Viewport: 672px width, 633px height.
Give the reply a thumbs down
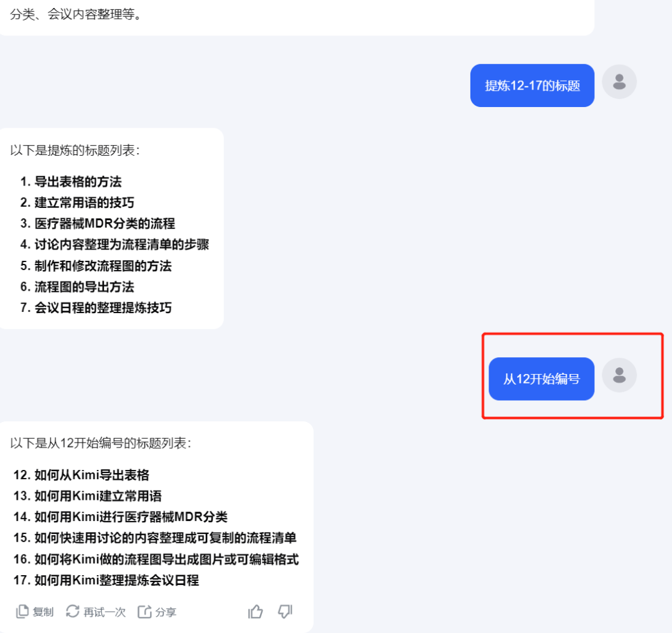pos(285,612)
